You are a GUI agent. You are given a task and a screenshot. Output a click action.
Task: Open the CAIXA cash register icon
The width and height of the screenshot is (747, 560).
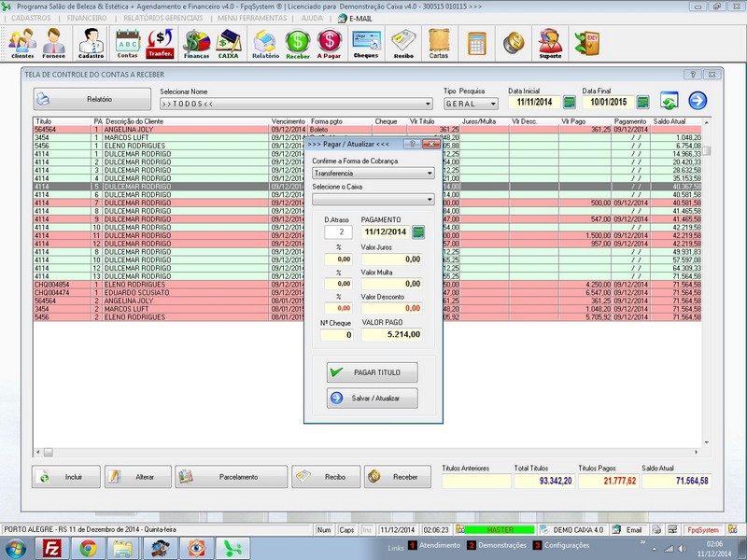(228, 43)
